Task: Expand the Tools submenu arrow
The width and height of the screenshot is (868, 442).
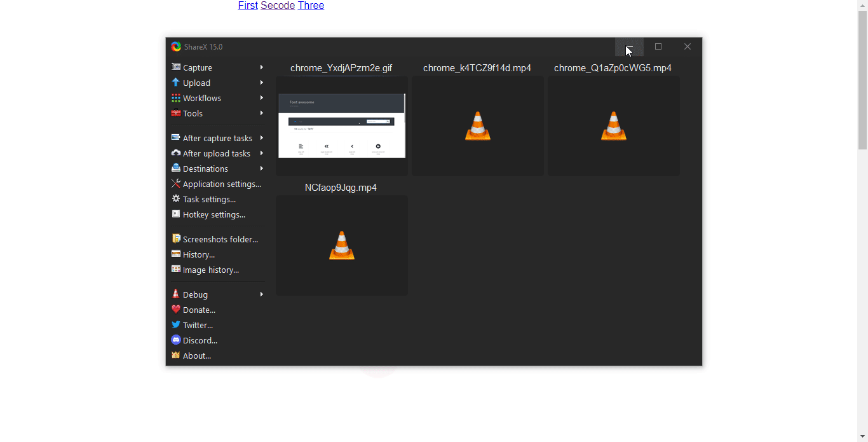Action: point(261,113)
